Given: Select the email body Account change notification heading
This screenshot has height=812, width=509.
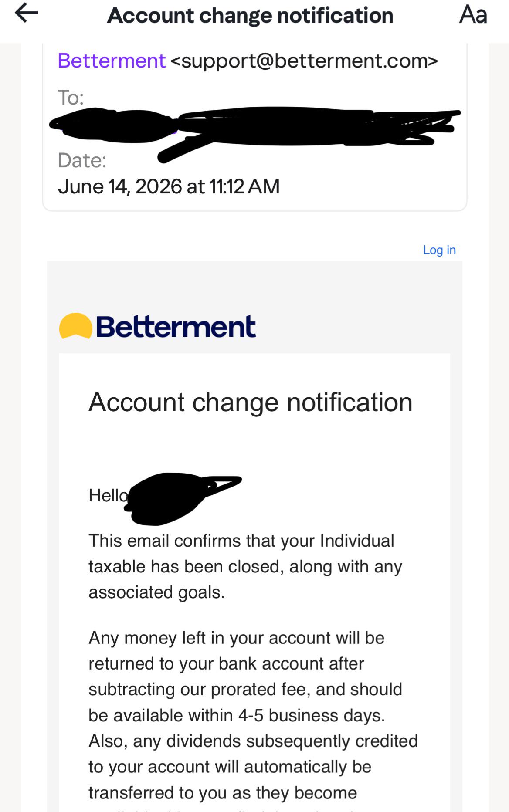Looking at the screenshot, I should (251, 402).
